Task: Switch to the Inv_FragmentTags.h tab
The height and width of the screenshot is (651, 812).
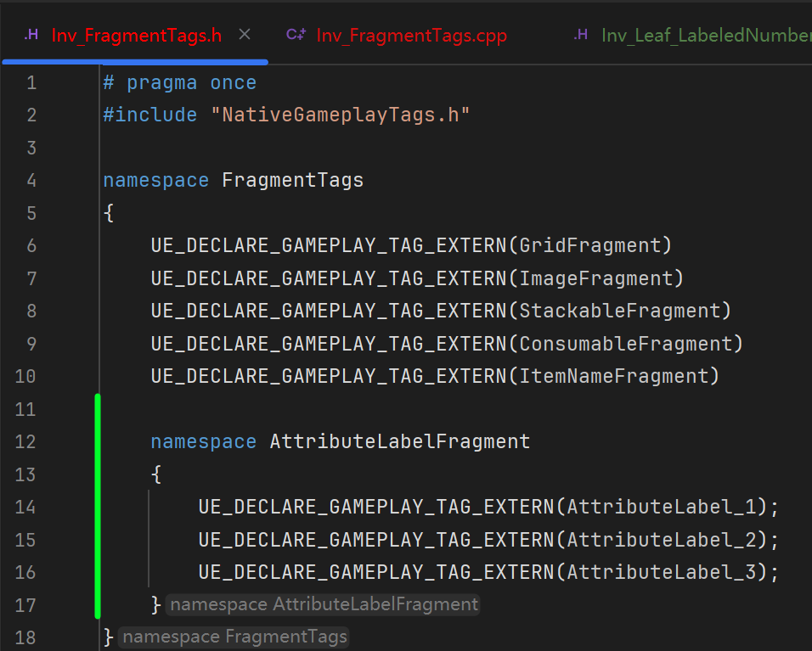Action: pos(137,35)
